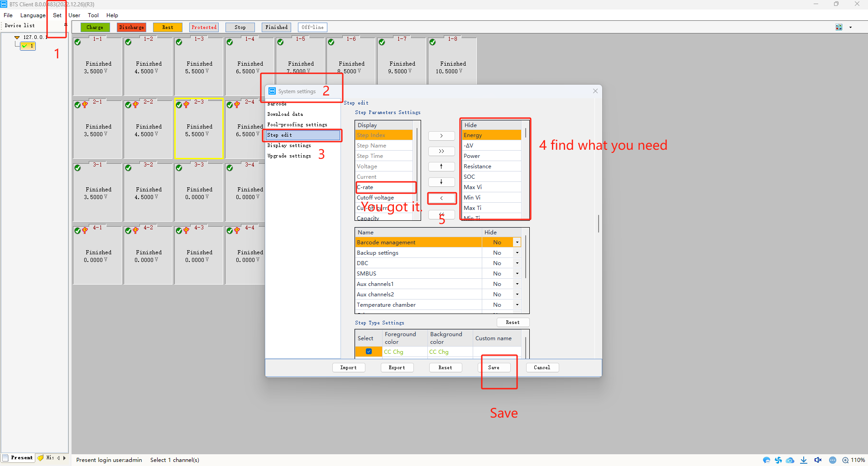This screenshot has height=466, width=868.
Task: Open the Set menu
Action: click(x=57, y=15)
